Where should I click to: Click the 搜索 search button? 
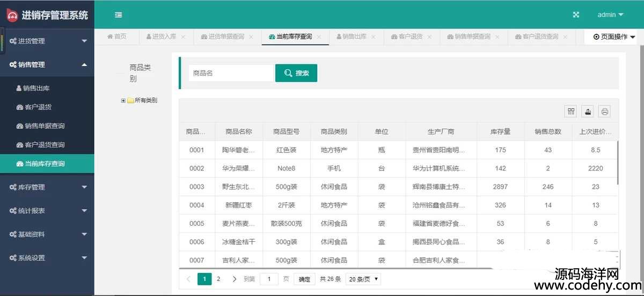[296, 73]
